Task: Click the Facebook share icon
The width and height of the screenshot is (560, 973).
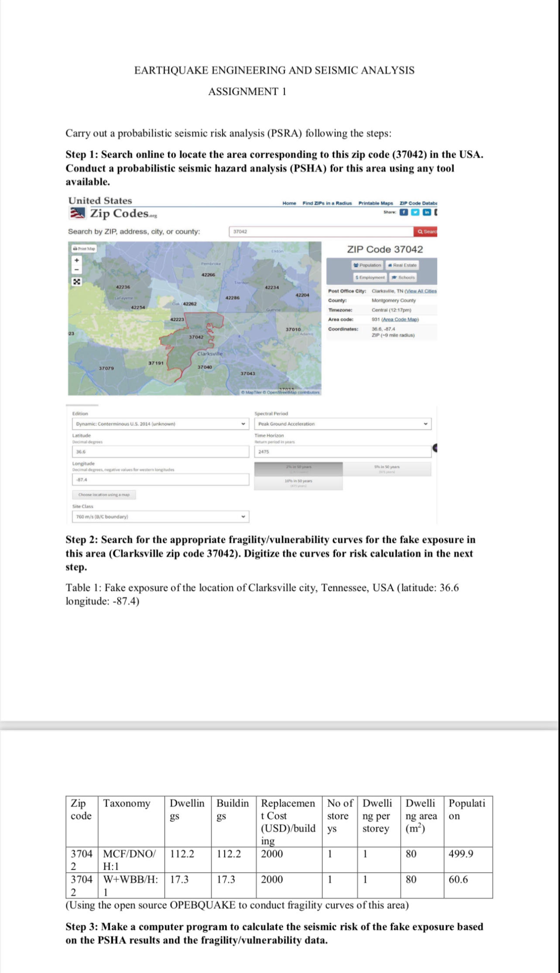Action: [x=404, y=212]
